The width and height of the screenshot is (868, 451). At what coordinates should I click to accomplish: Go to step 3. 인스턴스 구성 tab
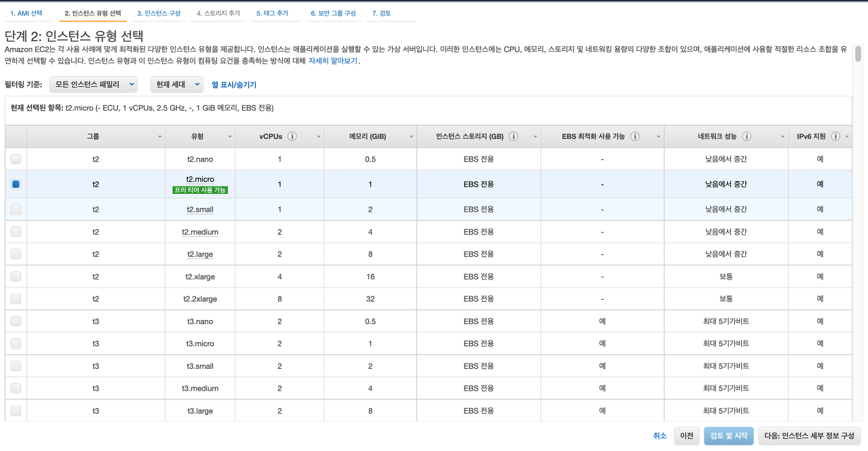click(159, 14)
